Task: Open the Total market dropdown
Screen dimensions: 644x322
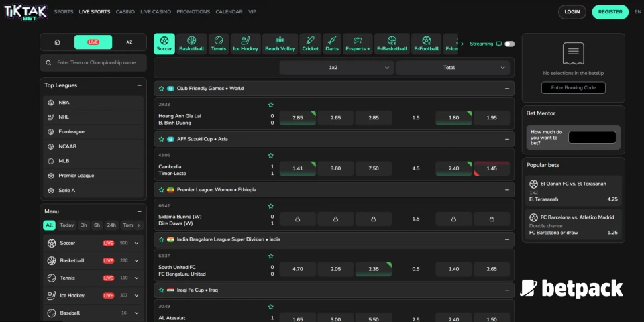Action: tap(453, 68)
